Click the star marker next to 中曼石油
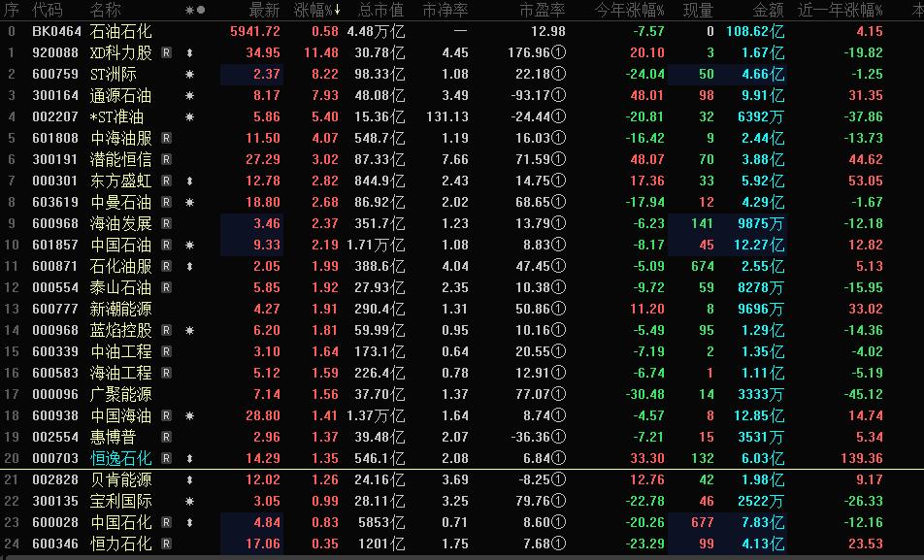Viewport: 924px width, 560px height. pos(190,202)
